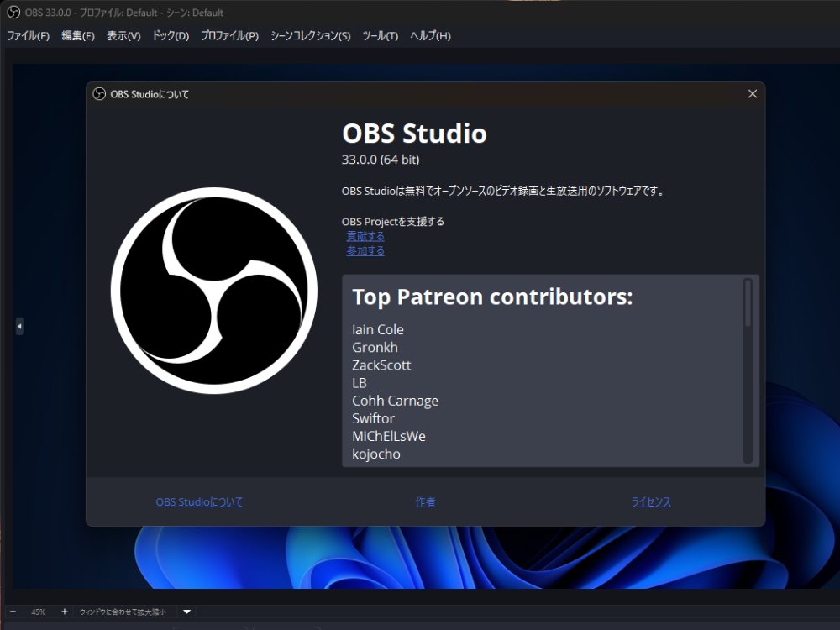The height and width of the screenshot is (630, 840).
Task: Click the contributors list scrollbar
Action: [748, 302]
